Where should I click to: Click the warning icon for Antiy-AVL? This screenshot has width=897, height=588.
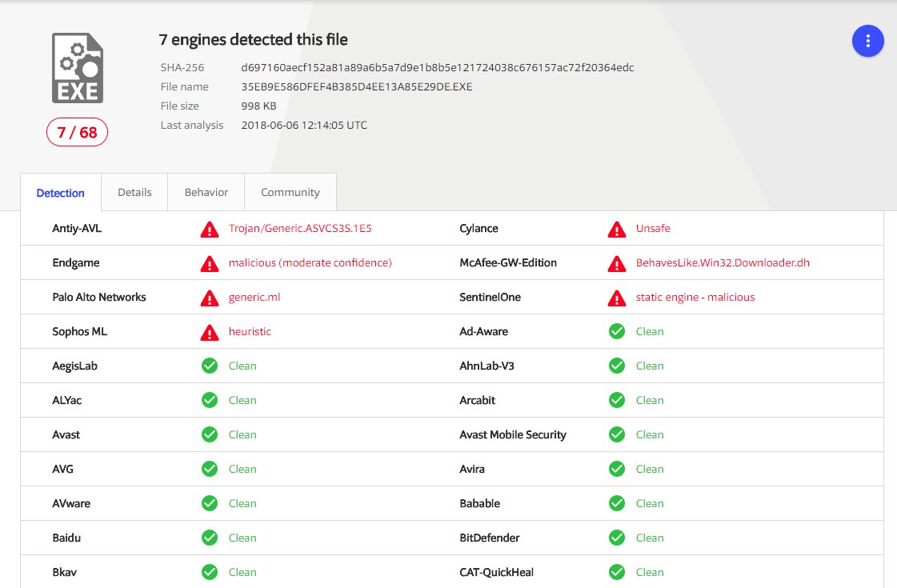210,230
